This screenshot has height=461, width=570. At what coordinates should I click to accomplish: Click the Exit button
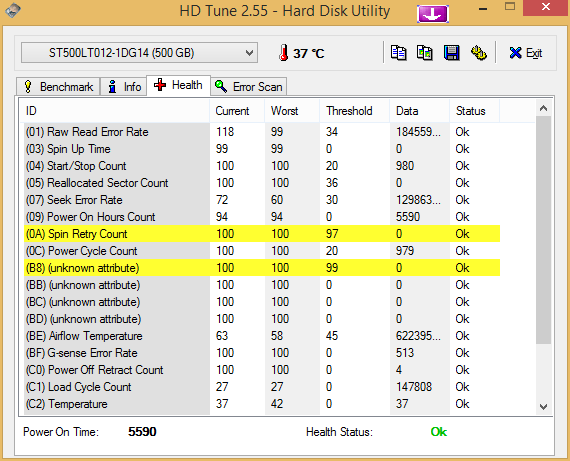tap(526, 53)
